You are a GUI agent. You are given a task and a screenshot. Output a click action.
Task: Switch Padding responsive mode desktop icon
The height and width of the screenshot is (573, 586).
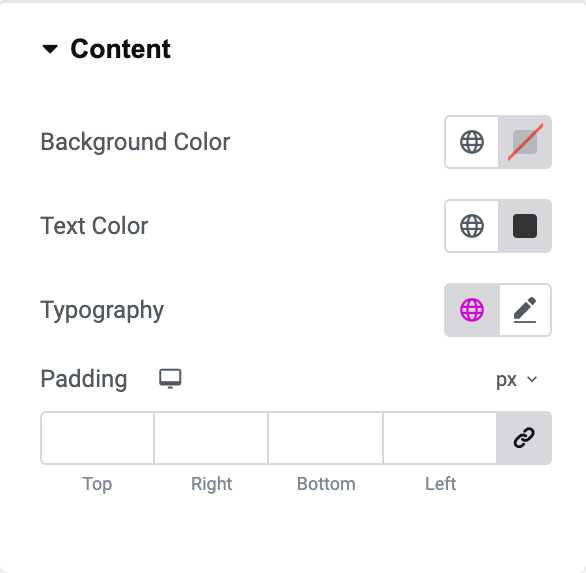[170, 379]
